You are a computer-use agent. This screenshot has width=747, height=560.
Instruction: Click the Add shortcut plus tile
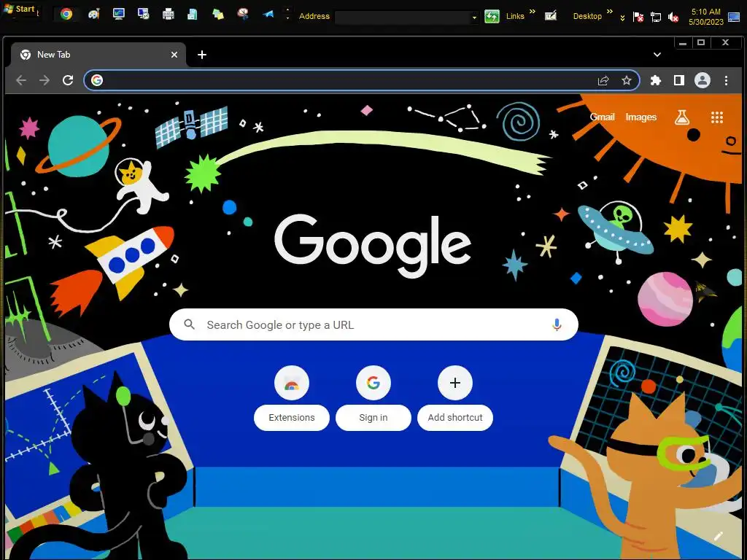(455, 383)
